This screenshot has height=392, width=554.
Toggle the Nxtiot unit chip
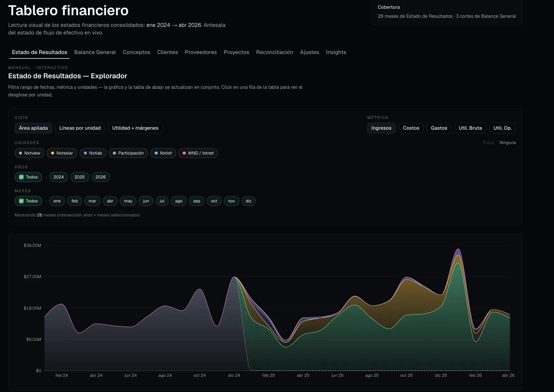point(163,153)
